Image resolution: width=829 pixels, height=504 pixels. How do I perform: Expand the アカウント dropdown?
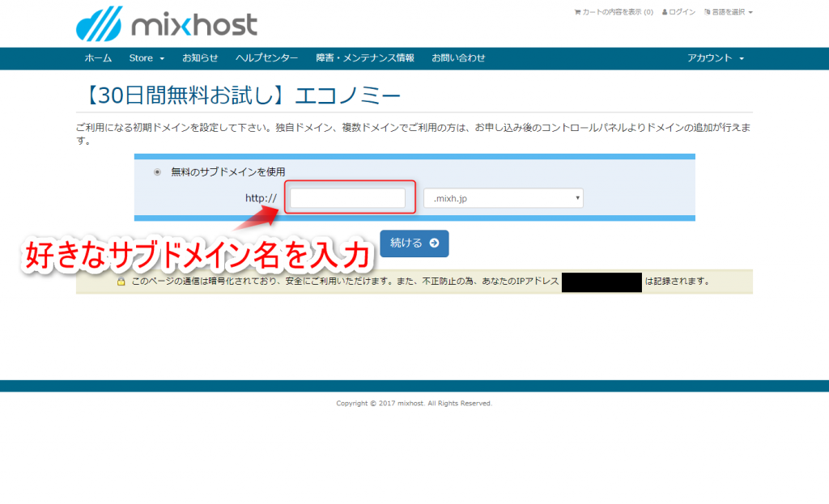coord(715,58)
